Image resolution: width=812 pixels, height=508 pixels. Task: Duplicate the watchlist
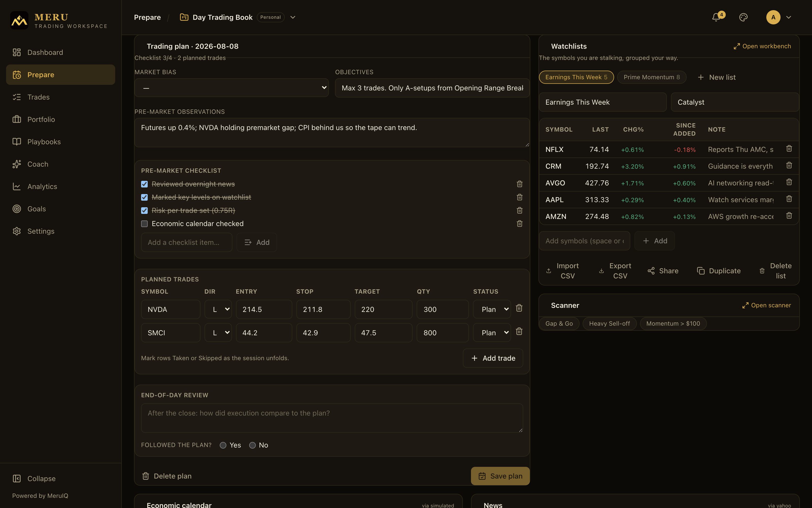point(719,271)
